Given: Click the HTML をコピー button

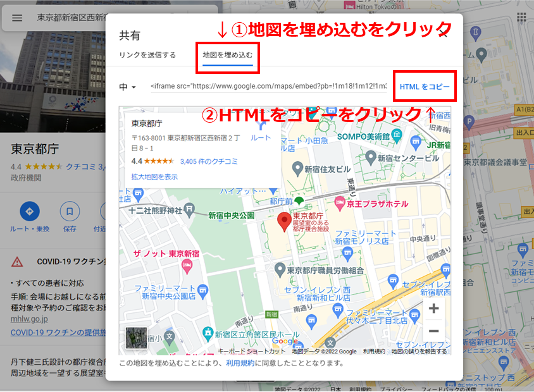Looking at the screenshot, I should tap(425, 86).
